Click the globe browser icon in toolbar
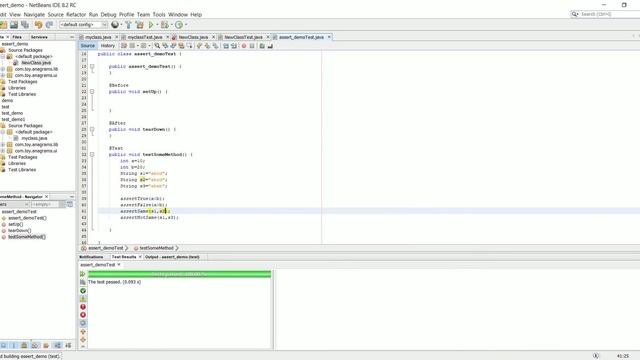The width and height of the screenshot is (640, 360). (x=115, y=25)
